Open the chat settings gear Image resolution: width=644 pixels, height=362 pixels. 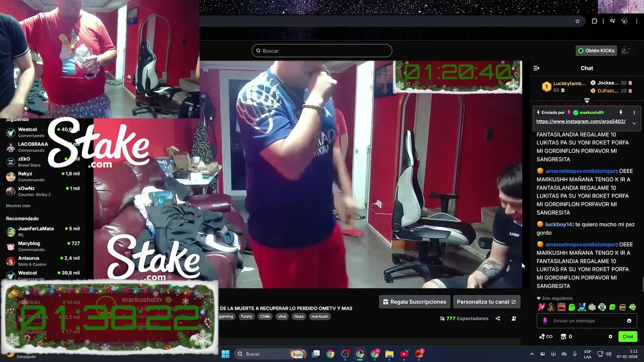click(610, 336)
